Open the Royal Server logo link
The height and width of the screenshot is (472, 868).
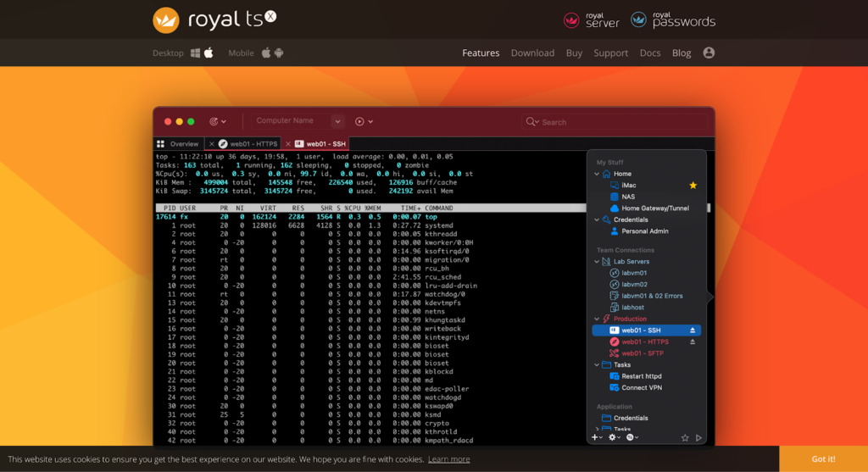[x=592, y=19]
